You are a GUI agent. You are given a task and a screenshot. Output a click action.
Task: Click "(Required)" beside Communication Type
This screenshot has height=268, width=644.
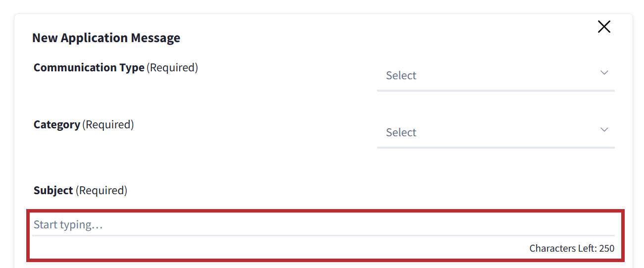pyautogui.click(x=172, y=67)
